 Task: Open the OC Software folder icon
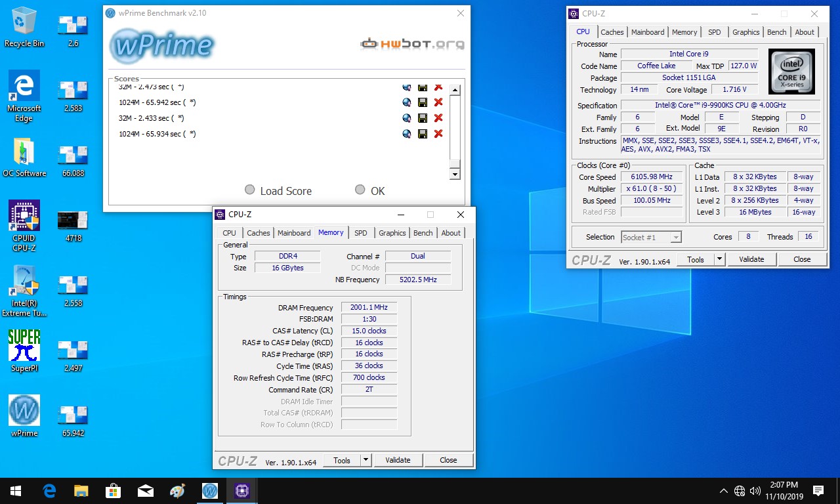24,157
